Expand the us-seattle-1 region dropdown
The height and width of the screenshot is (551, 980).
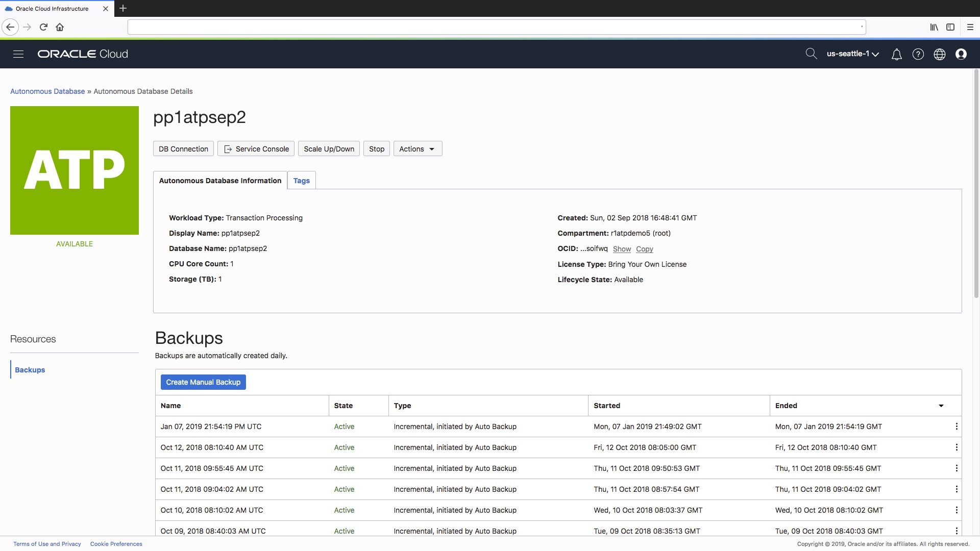(852, 54)
